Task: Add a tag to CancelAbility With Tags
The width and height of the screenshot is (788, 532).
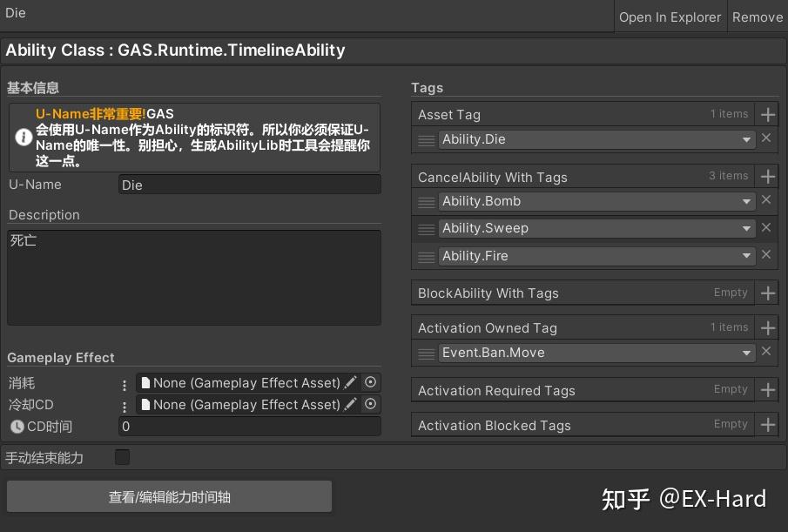Action: click(766, 176)
